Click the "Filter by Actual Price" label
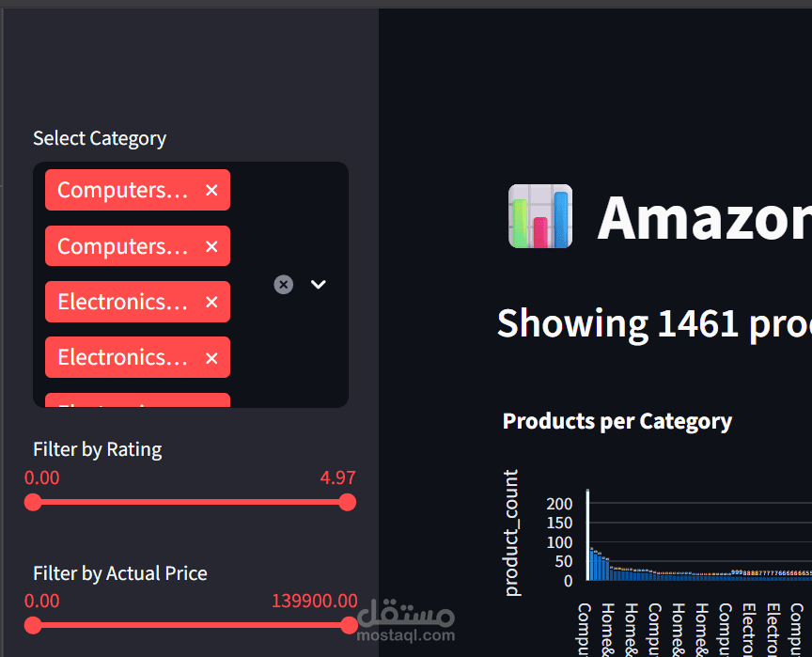This screenshot has height=657, width=812. 120,573
